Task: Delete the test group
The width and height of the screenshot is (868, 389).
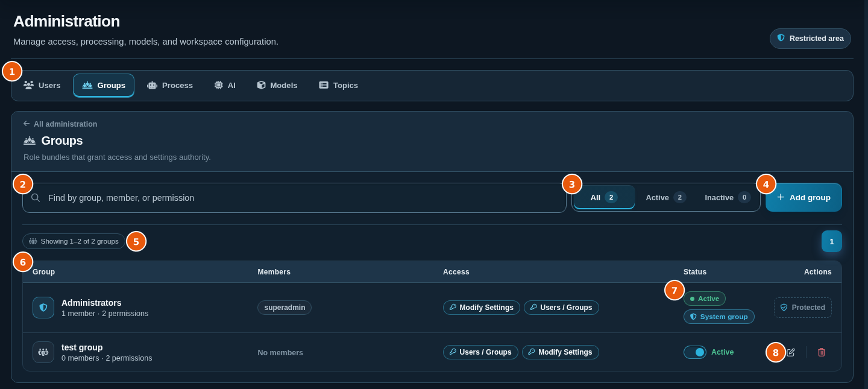Action: [x=821, y=352]
